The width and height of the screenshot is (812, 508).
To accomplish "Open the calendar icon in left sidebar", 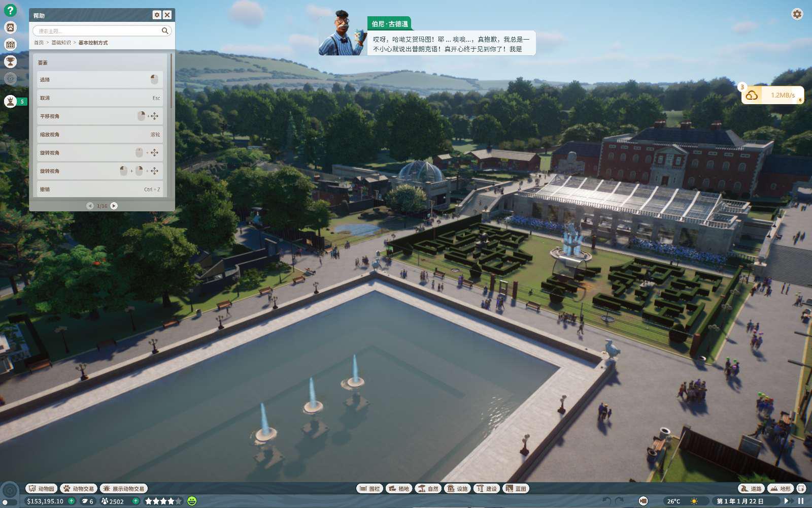I will [10, 45].
